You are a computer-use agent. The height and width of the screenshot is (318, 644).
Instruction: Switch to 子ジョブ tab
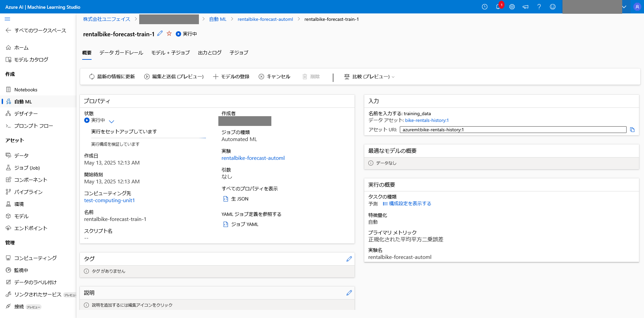coord(239,53)
